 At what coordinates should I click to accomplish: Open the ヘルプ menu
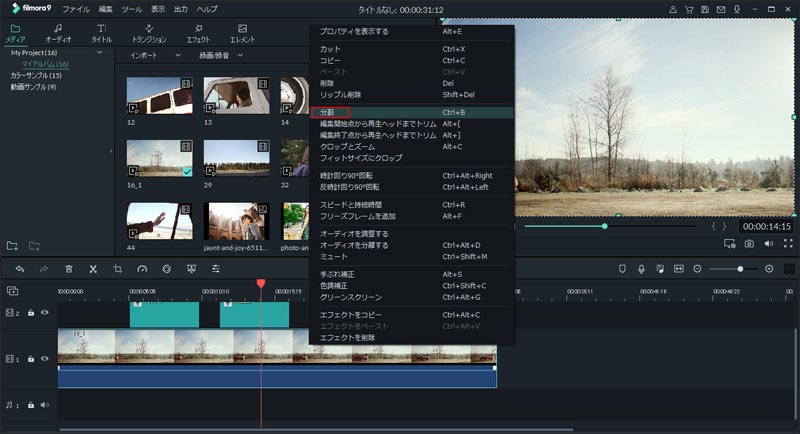coord(207,9)
